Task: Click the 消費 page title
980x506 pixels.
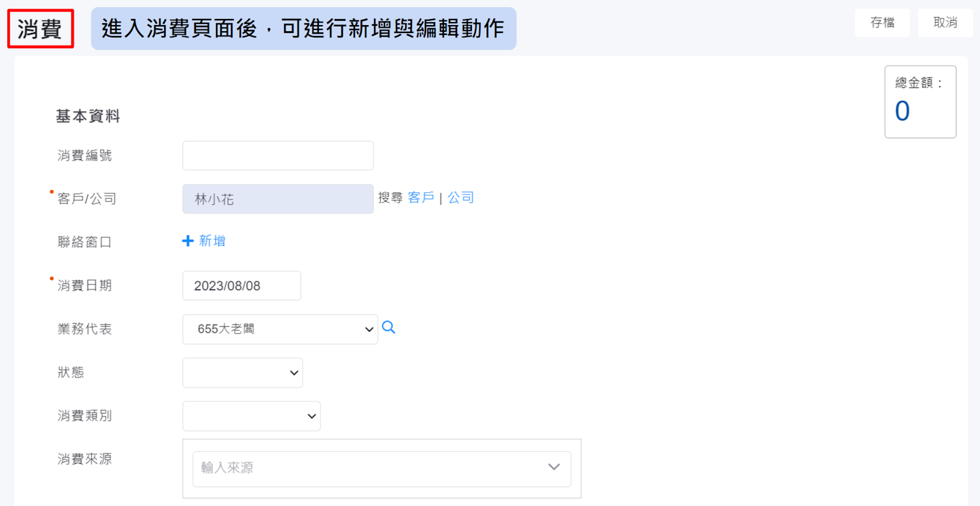Action: coord(40,29)
